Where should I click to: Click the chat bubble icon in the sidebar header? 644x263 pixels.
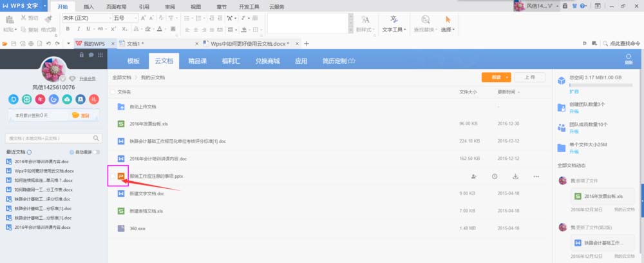point(91,55)
